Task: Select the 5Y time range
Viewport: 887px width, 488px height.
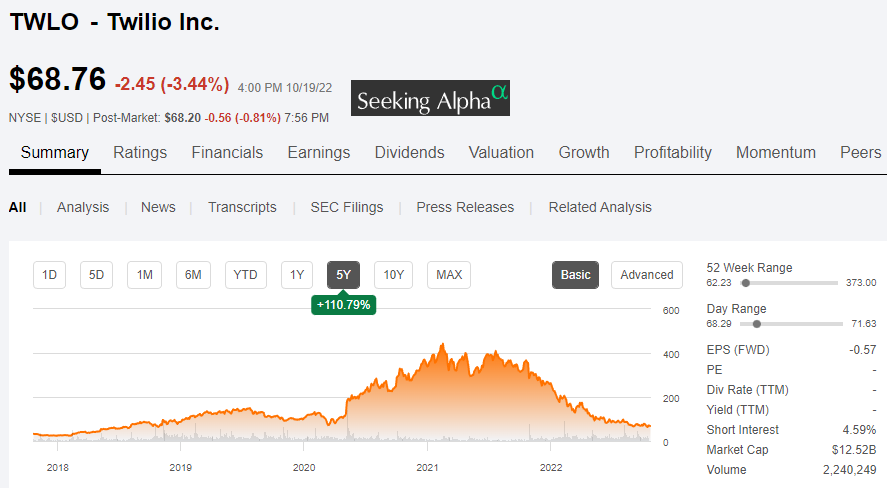Action: click(x=343, y=275)
